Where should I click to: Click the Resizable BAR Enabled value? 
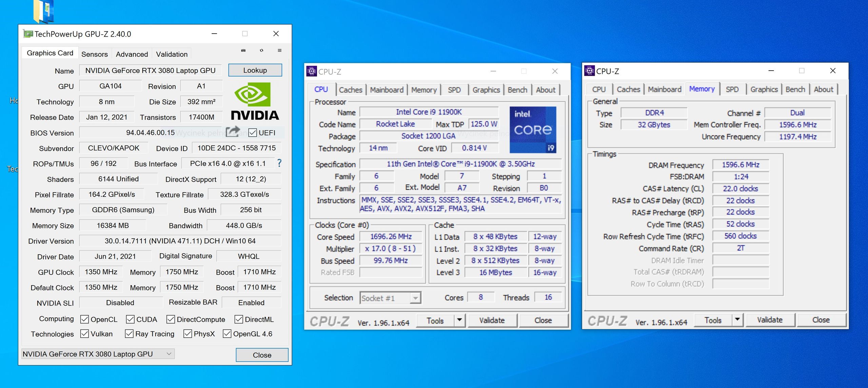[x=251, y=302]
